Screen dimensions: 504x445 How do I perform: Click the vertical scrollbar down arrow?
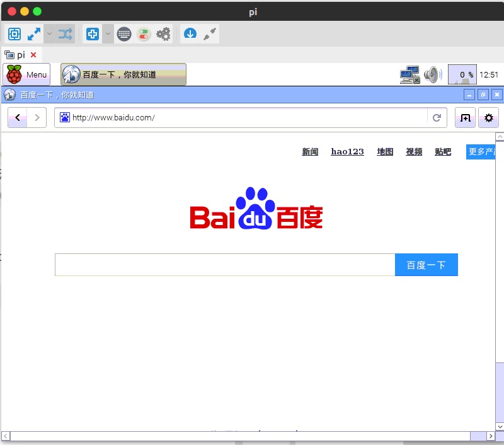tap(500, 427)
